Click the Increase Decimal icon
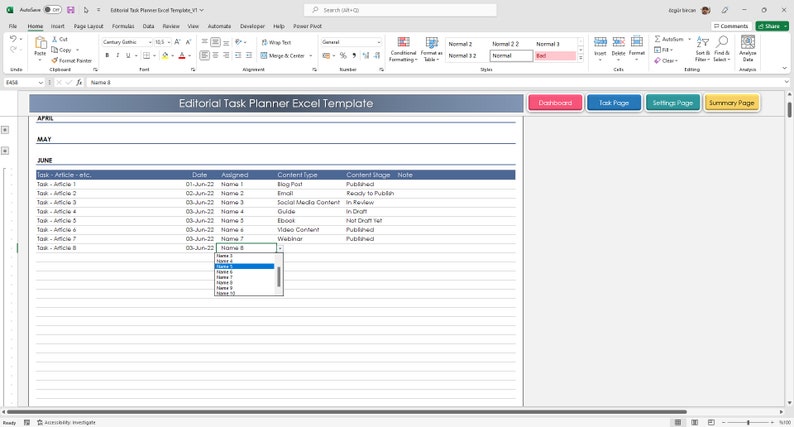This screenshot has width=794, height=427. (366, 56)
